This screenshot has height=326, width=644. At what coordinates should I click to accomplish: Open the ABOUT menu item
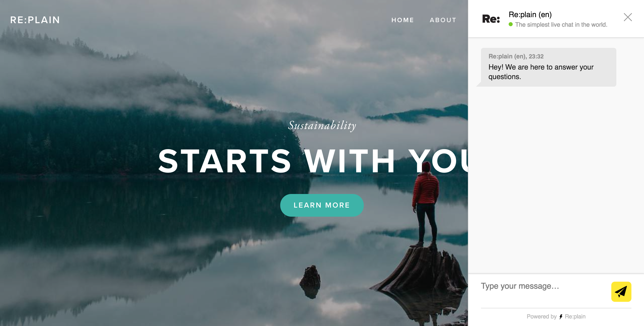[x=443, y=20]
